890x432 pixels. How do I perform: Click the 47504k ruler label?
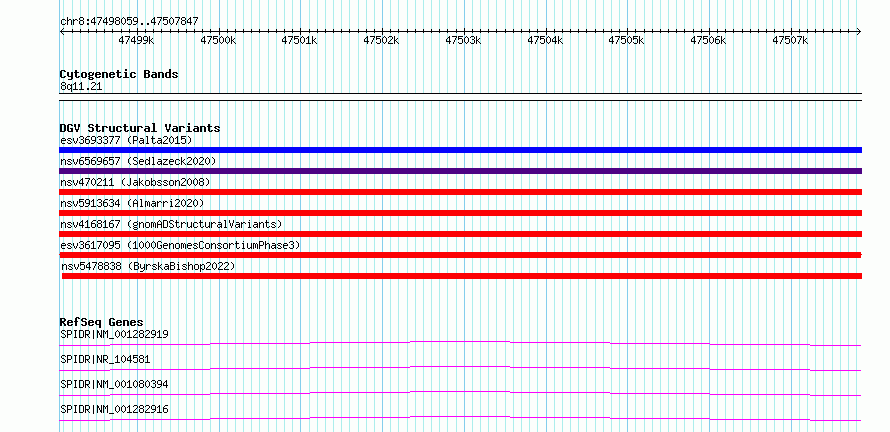tap(545, 40)
